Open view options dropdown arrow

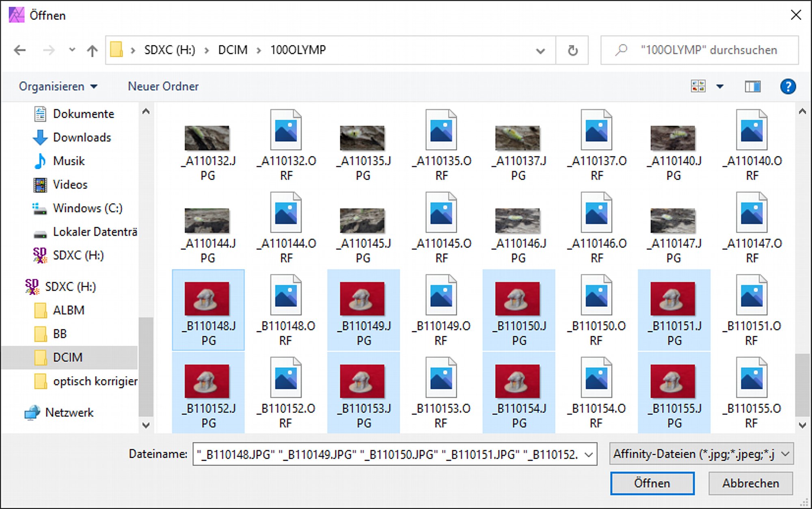click(x=720, y=86)
